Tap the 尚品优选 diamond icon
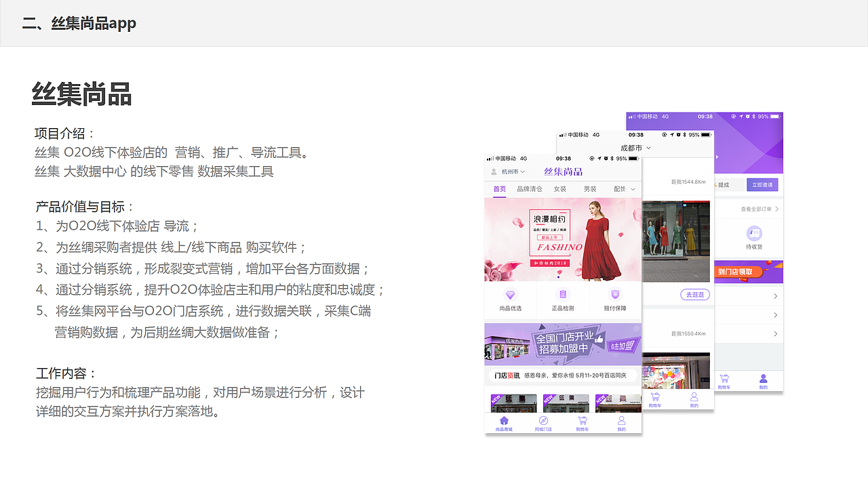Image resolution: width=868 pixels, height=488 pixels. tap(511, 295)
